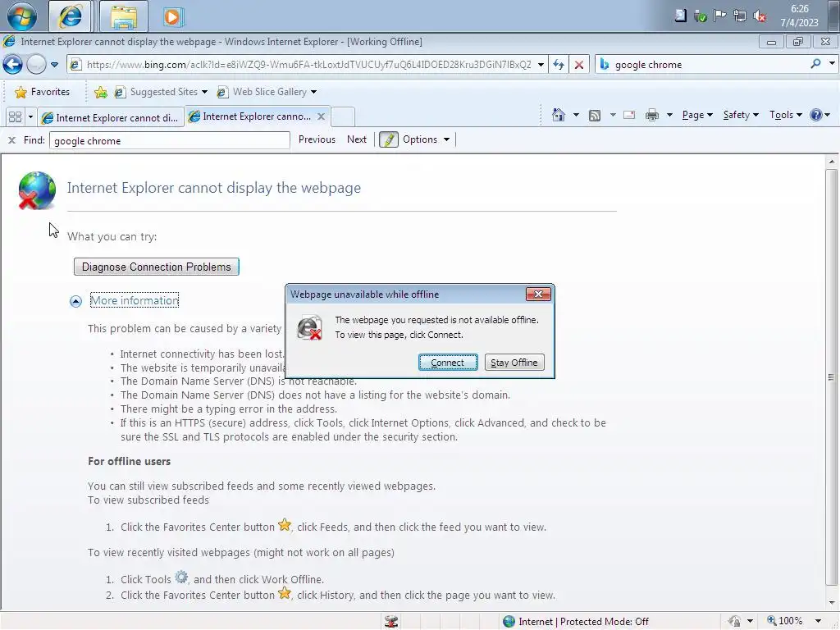
Task: Click the Refresh icon beside address bar
Action: [559, 65]
